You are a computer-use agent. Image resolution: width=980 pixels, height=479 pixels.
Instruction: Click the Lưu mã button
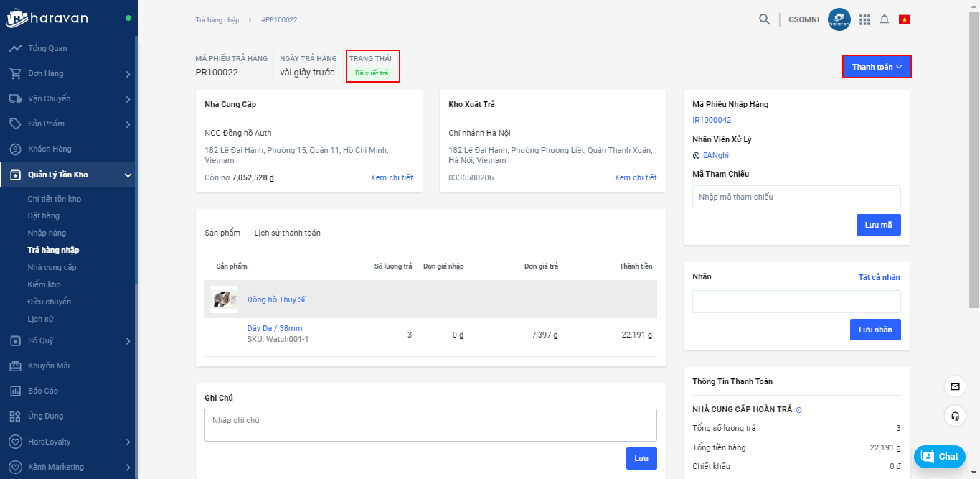pos(878,225)
